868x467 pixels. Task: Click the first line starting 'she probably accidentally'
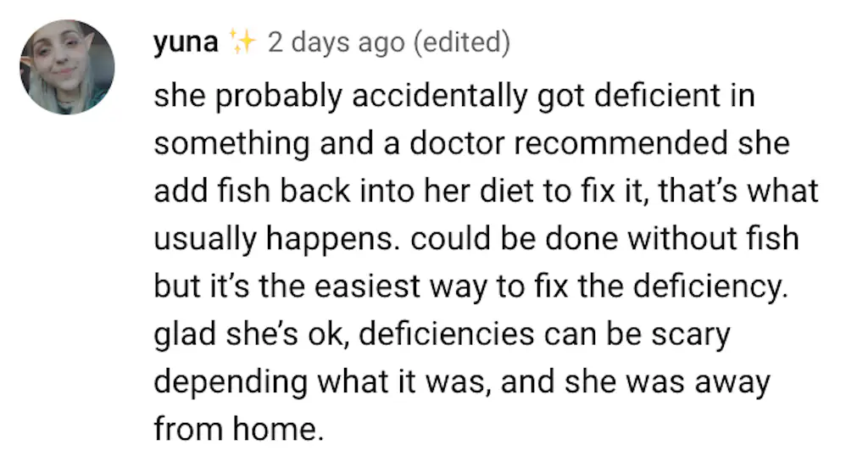coord(453,97)
